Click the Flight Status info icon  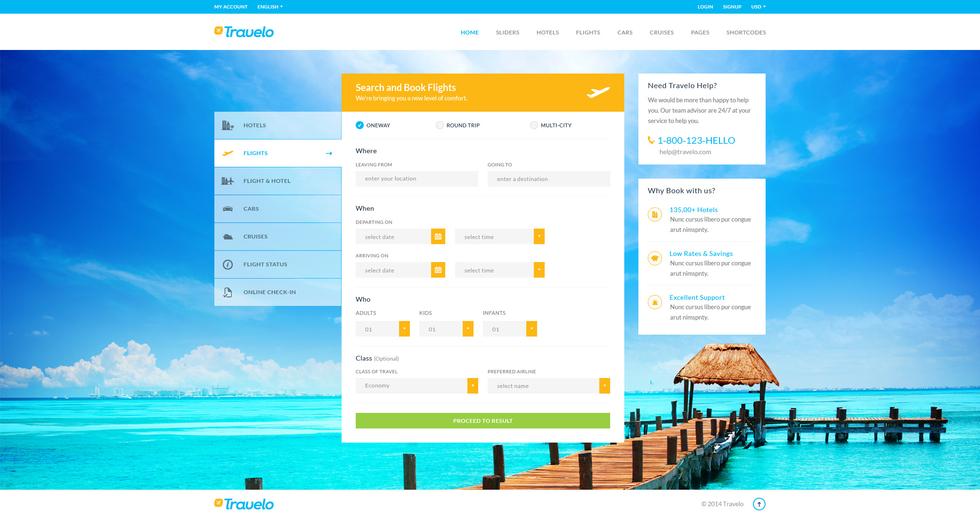228,264
